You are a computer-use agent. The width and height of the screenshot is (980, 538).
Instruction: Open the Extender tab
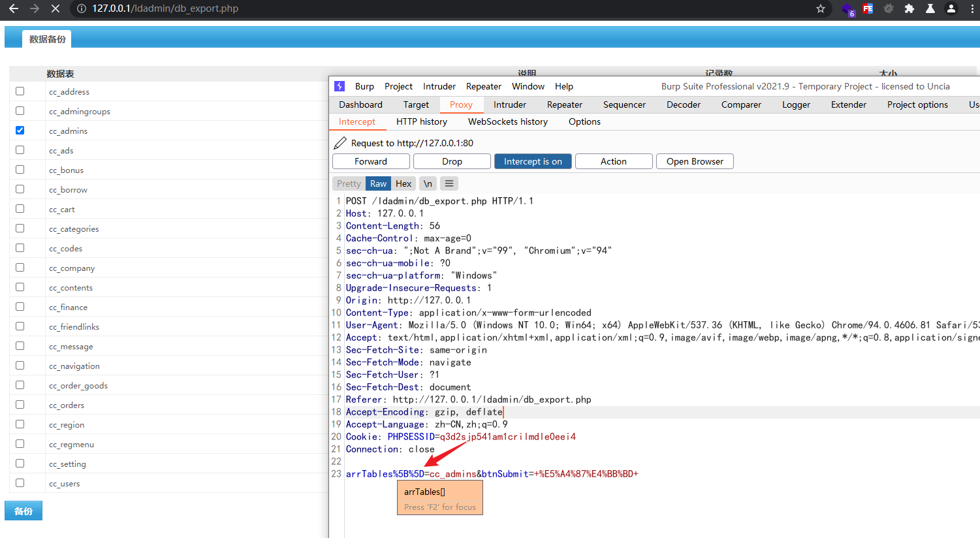[849, 104]
